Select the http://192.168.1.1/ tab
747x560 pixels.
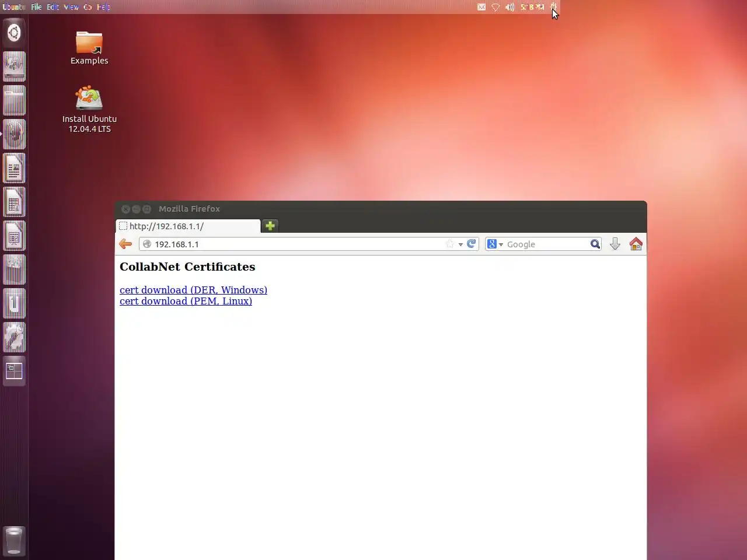pyautogui.click(x=188, y=226)
